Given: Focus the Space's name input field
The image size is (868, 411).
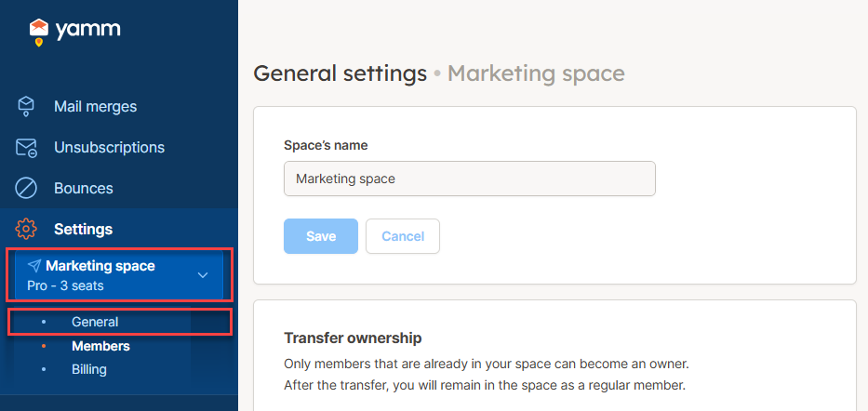Looking at the screenshot, I should coord(469,179).
